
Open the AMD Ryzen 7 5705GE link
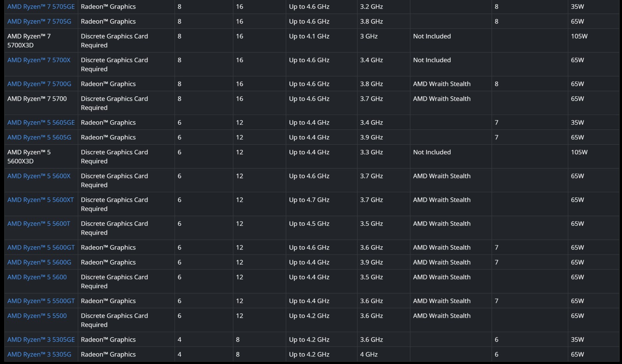coord(41,7)
